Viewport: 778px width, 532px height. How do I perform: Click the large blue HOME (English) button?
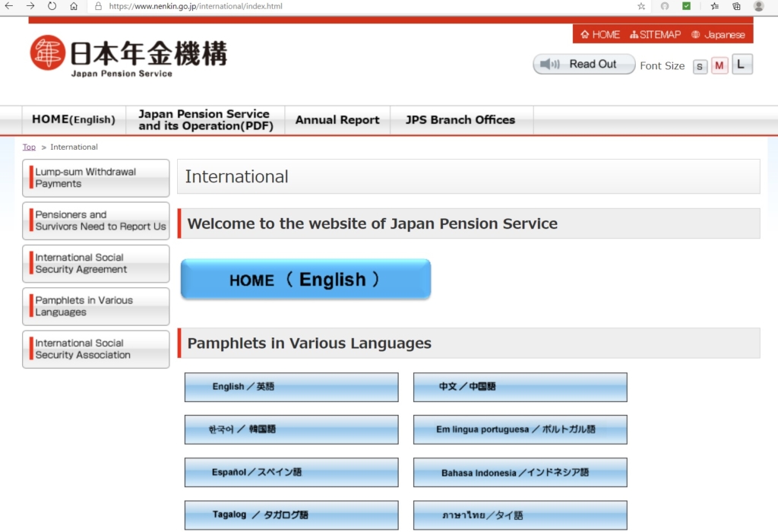(x=305, y=279)
